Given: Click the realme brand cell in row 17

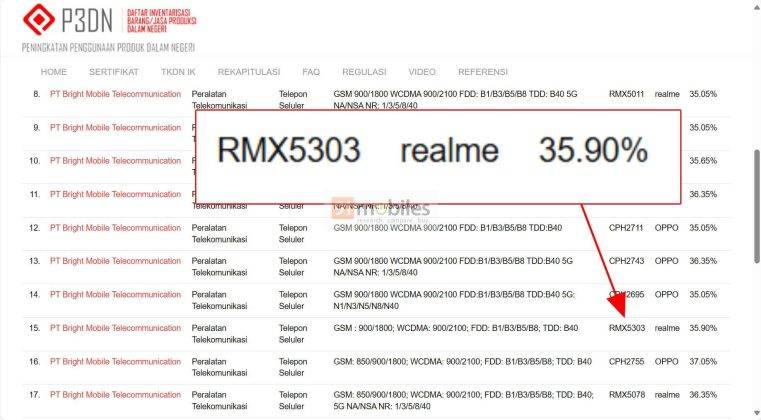Looking at the screenshot, I should (x=667, y=395).
